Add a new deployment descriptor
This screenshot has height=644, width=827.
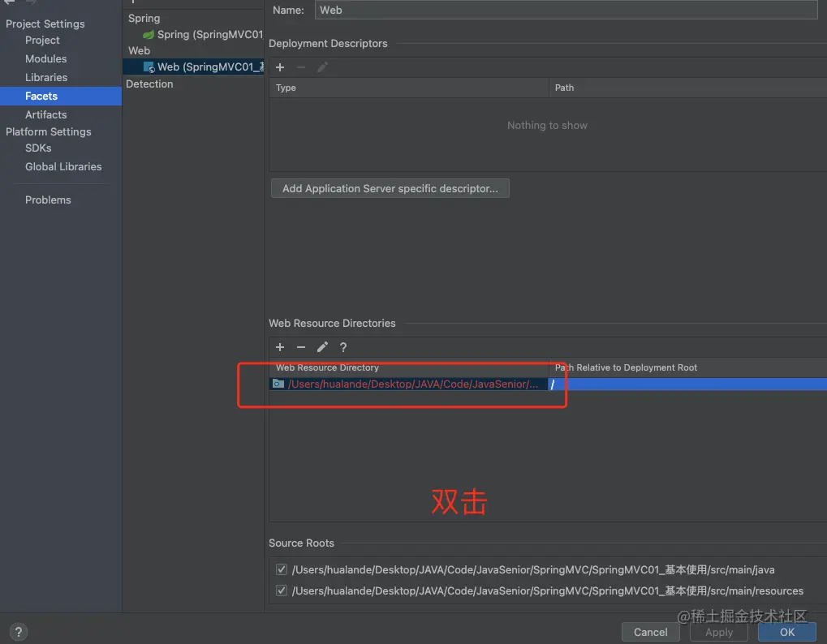tap(280, 67)
